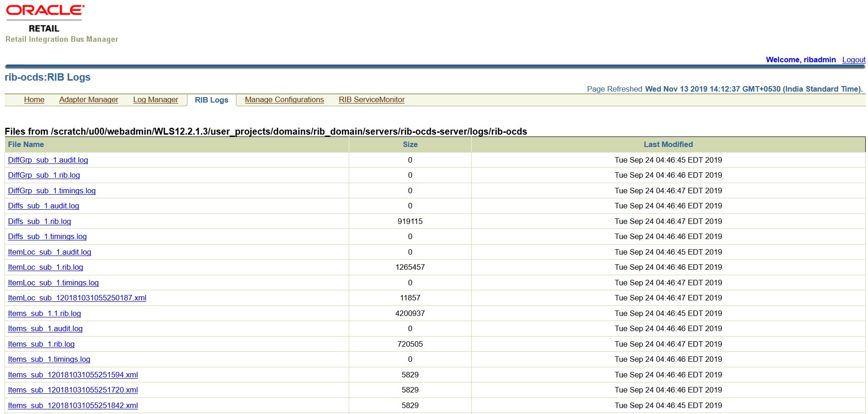The height and width of the screenshot is (414, 868).
Task: Go to the RIB ServiceMonitor tab
Action: [x=371, y=99]
